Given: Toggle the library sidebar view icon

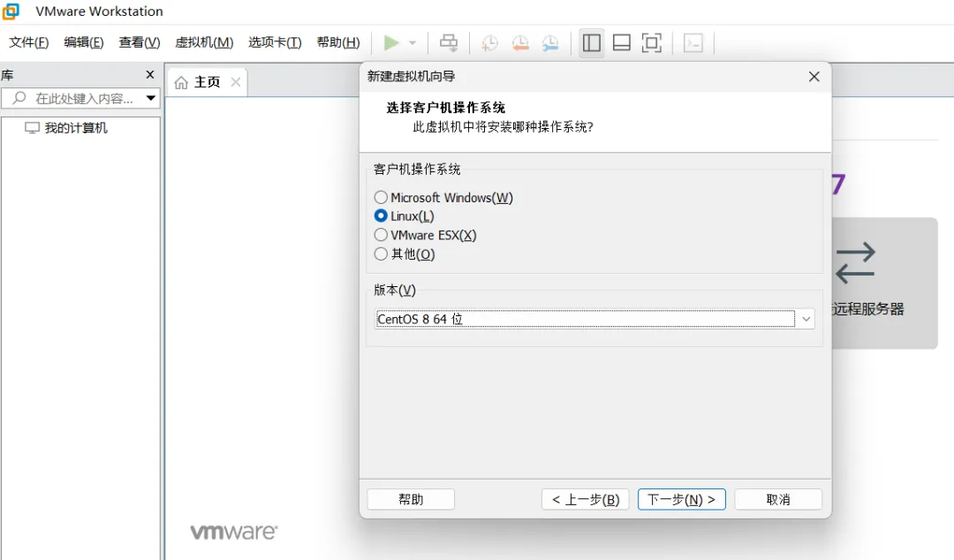Looking at the screenshot, I should click(591, 42).
